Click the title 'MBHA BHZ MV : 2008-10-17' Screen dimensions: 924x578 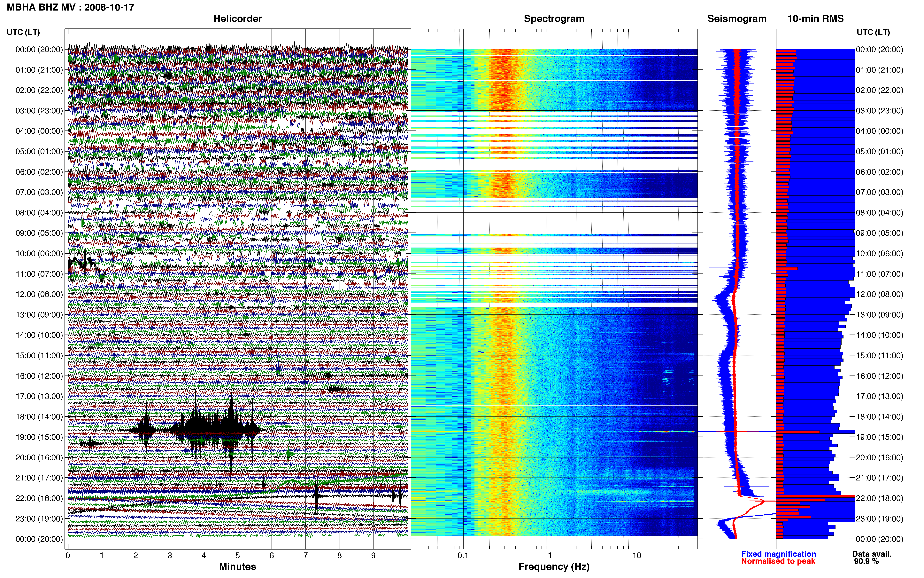pyautogui.click(x=71, y=7)
